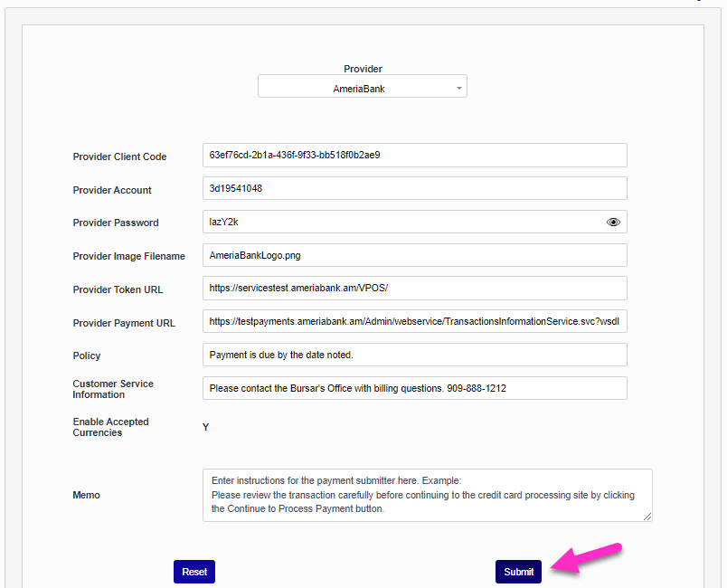
Task: Click the Policy text field
Action: click(414, 355)
